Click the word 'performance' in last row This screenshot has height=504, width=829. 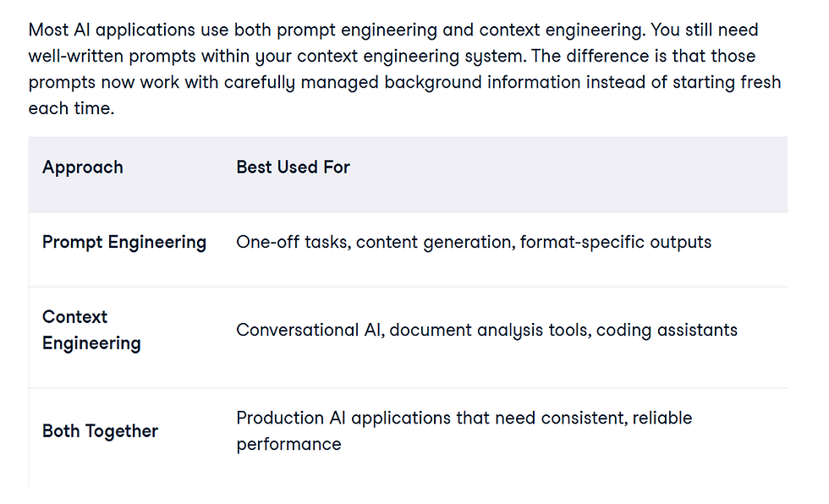pyautogui.click(x=288, y=445)
